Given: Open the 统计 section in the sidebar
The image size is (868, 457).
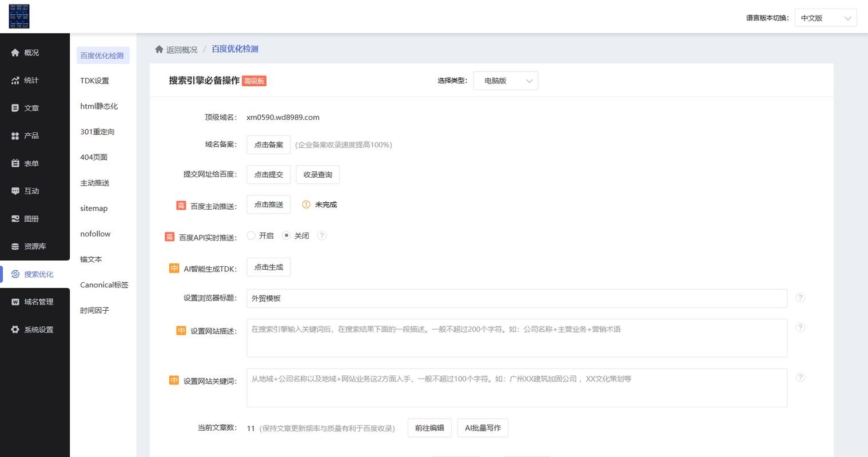Looking at the screenshot, I should pyautogui.click(x=31, y=80).
